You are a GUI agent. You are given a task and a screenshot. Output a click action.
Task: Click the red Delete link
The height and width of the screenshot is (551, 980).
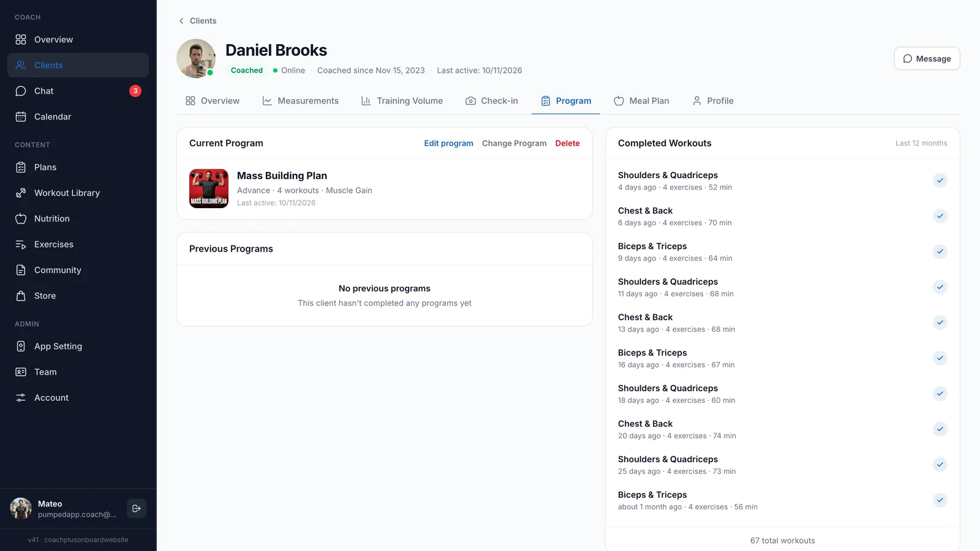tap(567, 143)
